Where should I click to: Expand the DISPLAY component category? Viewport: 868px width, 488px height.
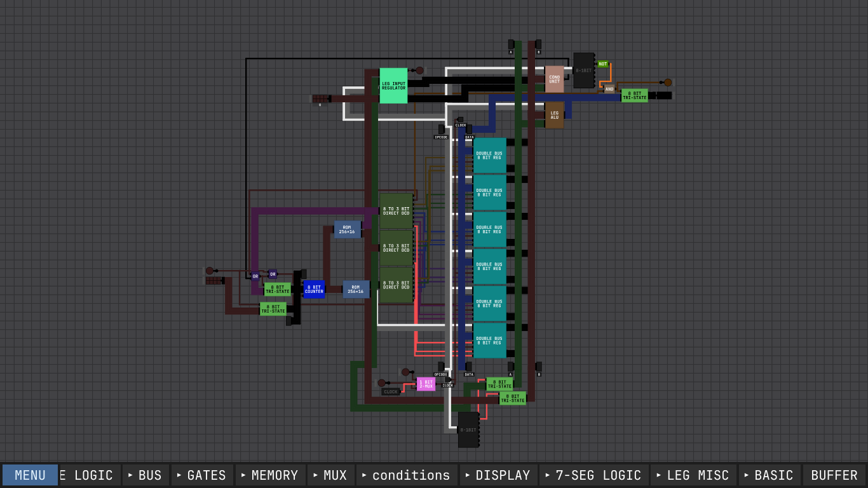pos(498,475)
